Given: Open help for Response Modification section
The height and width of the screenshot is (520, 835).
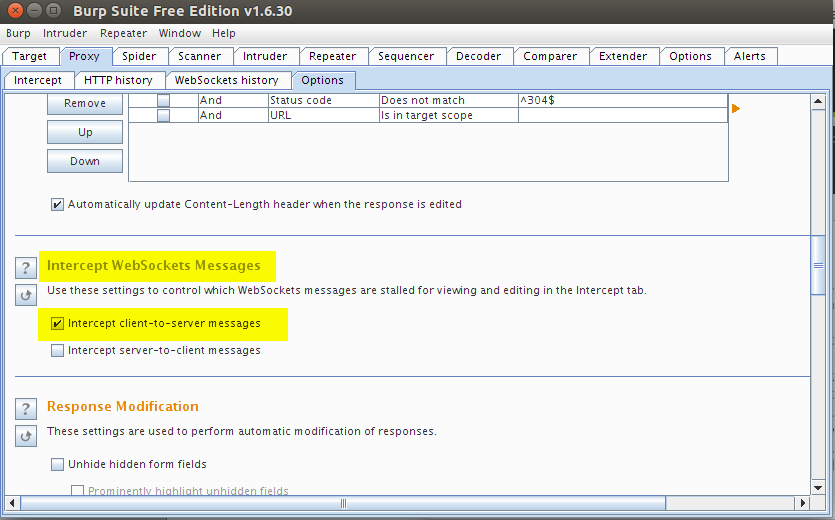Looking at the screenshot, I should (x=26, y=409).
